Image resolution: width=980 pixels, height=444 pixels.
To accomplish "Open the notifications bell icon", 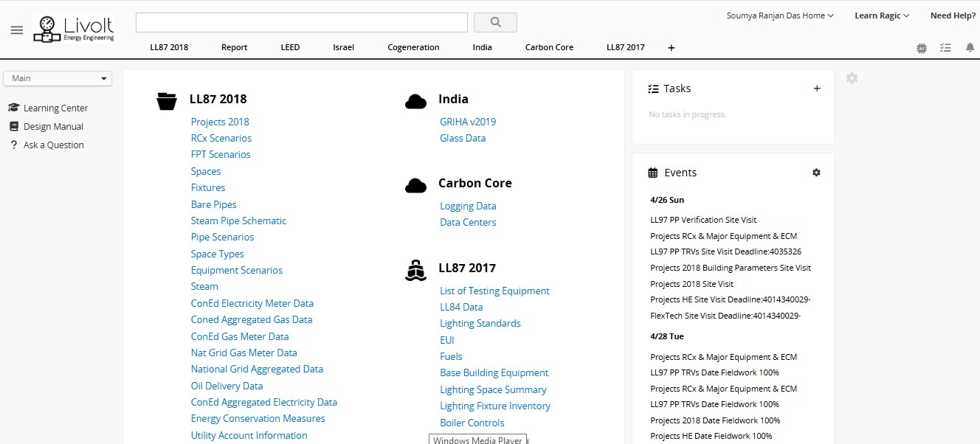I will click(x=970, y=48).
